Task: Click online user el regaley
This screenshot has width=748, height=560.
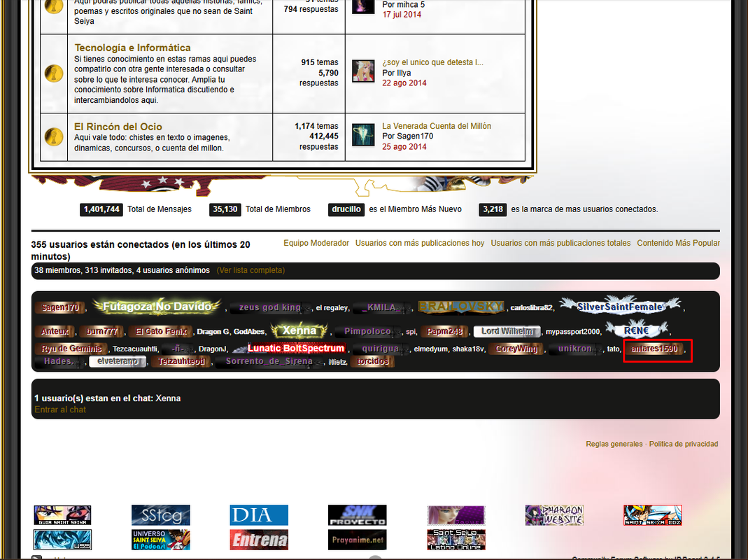Action: (x=332, y=308)
